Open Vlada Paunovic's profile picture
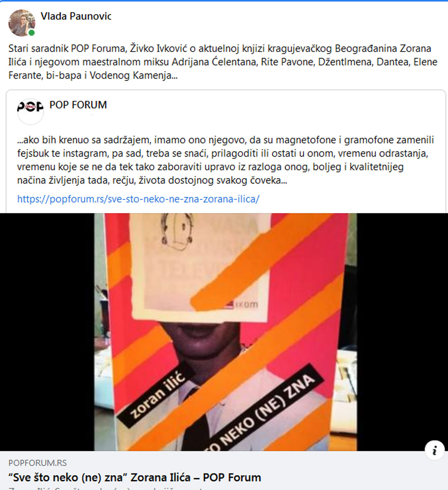This screenshot has width=448, height=490. coord(22,23)
